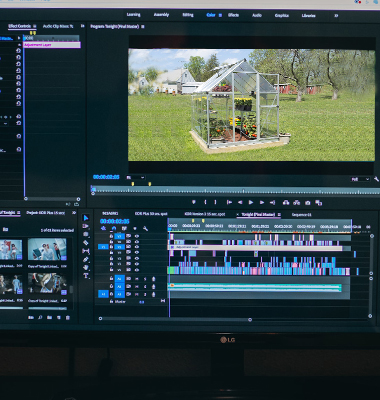The width and height of the screenshot is (380, 400).
Task: Open the Sequence 01 timeline tab
Action: pos(302,215)
